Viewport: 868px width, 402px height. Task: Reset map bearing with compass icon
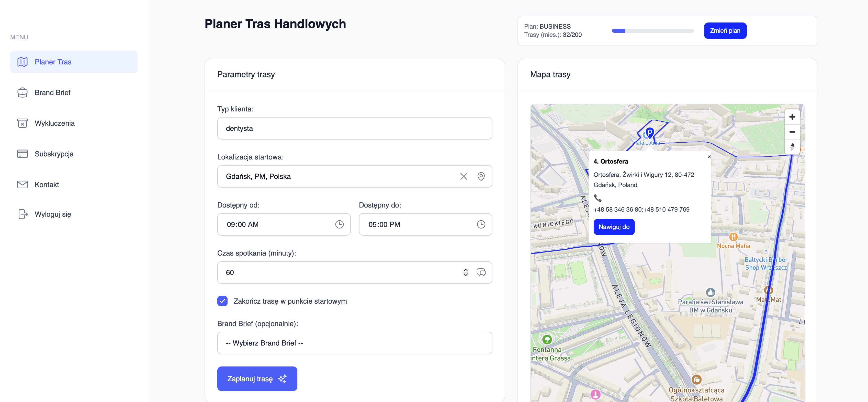(x=792, y=146)
